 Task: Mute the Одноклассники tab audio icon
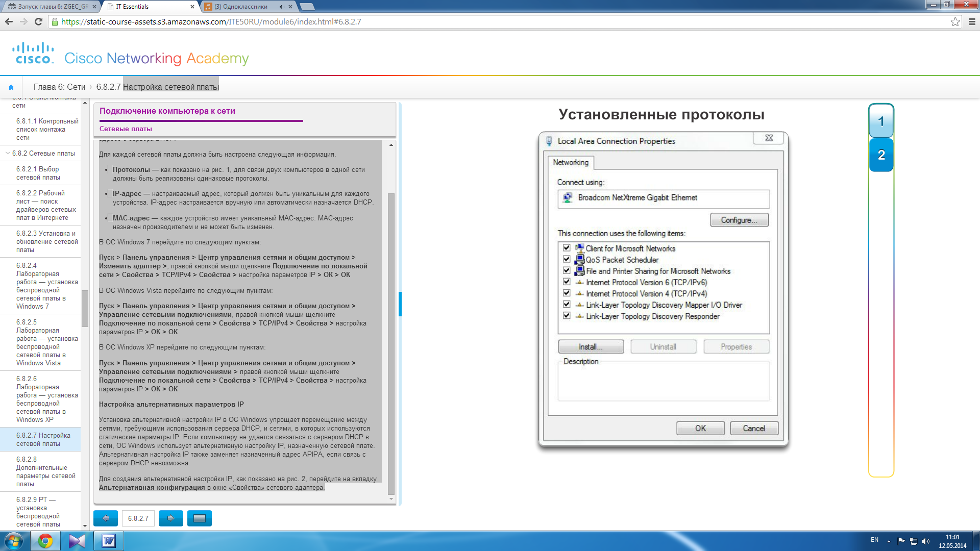point(282,7)
